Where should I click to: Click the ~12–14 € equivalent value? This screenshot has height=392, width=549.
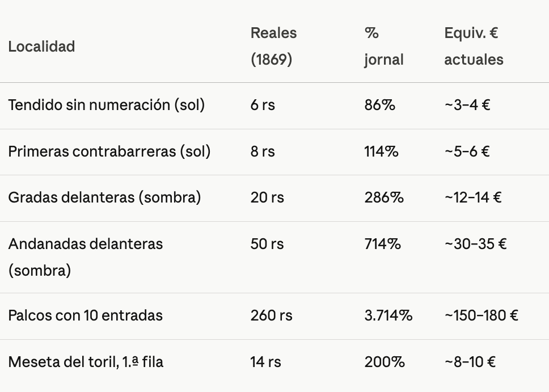[473, 197]
